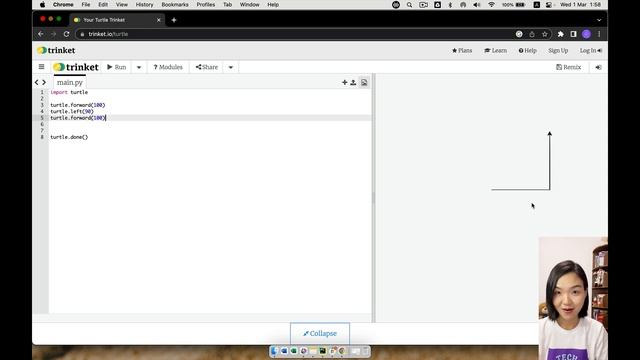Click line number 6 in the gutter

42,124
